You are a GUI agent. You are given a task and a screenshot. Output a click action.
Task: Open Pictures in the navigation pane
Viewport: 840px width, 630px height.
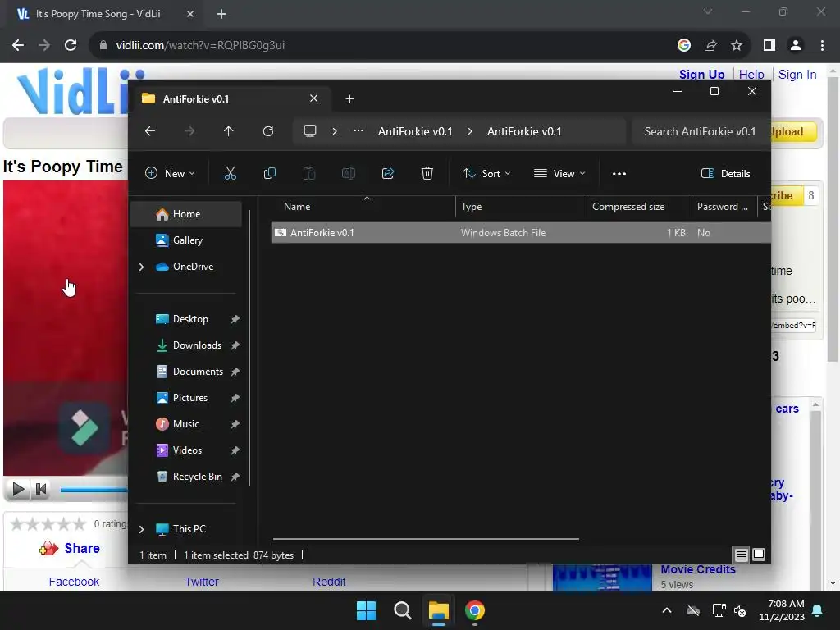click(x=186, y=398)
